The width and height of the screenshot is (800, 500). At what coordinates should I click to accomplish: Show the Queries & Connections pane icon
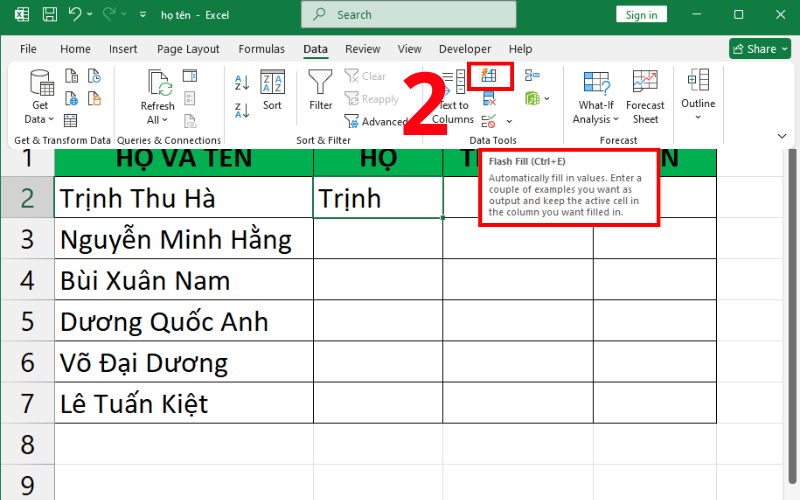[190, 76]
